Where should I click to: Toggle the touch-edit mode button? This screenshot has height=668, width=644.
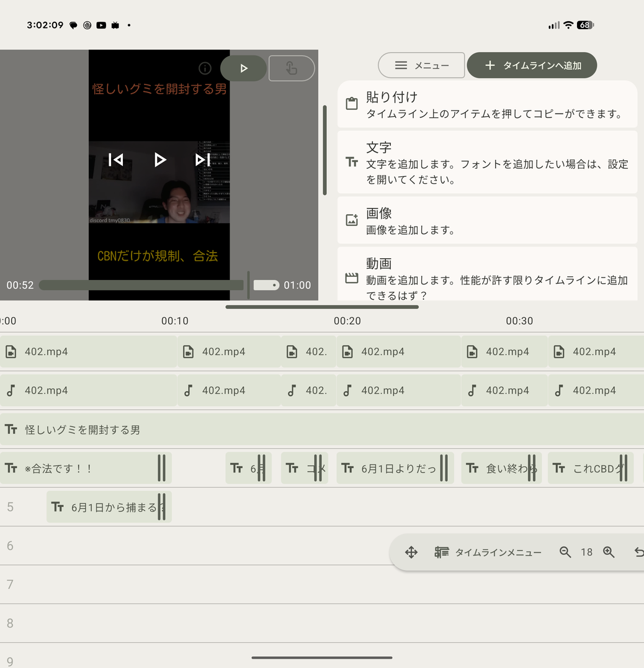[292, 68]
